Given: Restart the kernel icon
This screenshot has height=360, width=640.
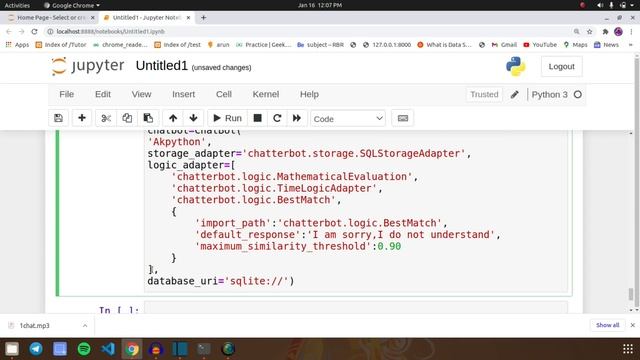Looking at the screenshot, I should coord(277,118).
